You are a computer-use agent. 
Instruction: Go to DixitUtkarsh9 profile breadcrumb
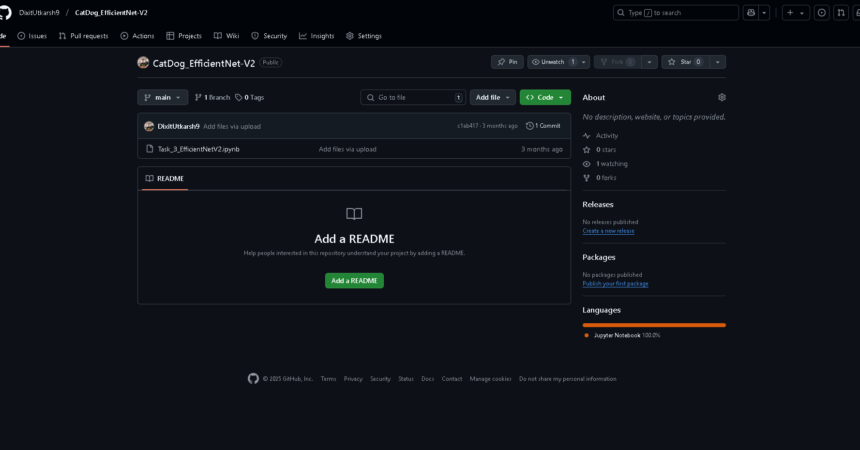point(39,13)
